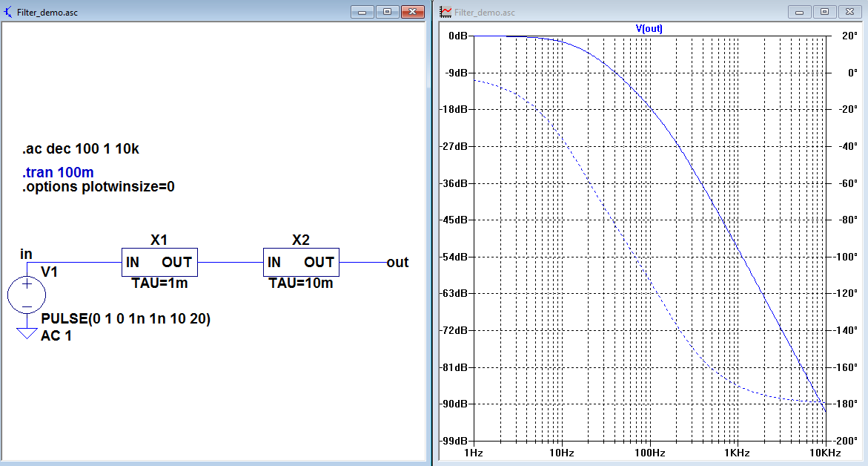Click the AC 1 source attribute
Viewport: 868px width, 466px height.
(56, 335)
